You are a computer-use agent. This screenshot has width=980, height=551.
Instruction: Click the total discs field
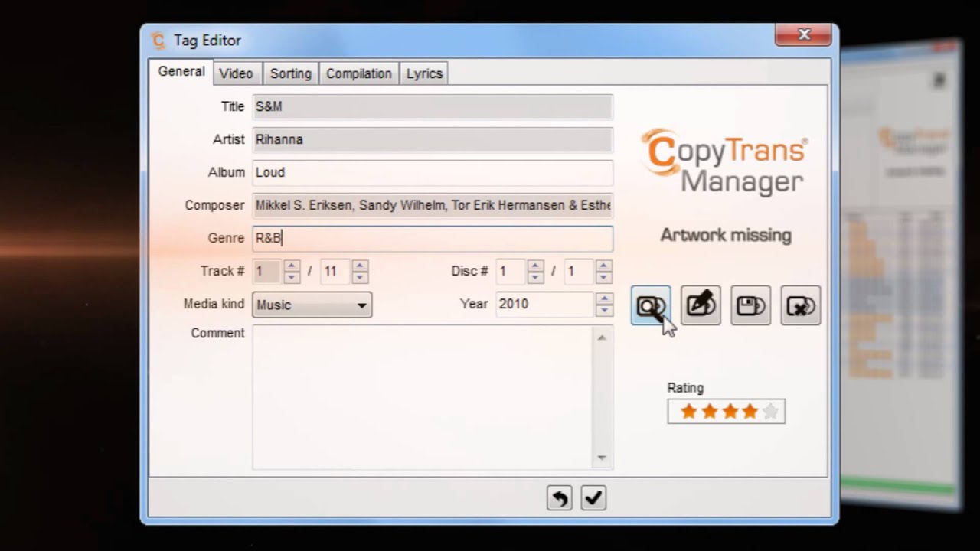tap(580, 271)
